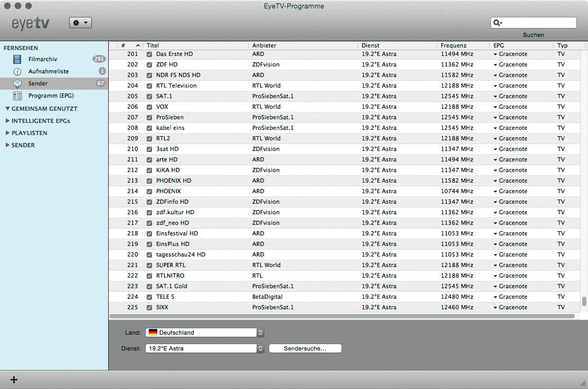
Task: Click the Aufnahmeliste 1 count badge
Action: coord(102,71)
